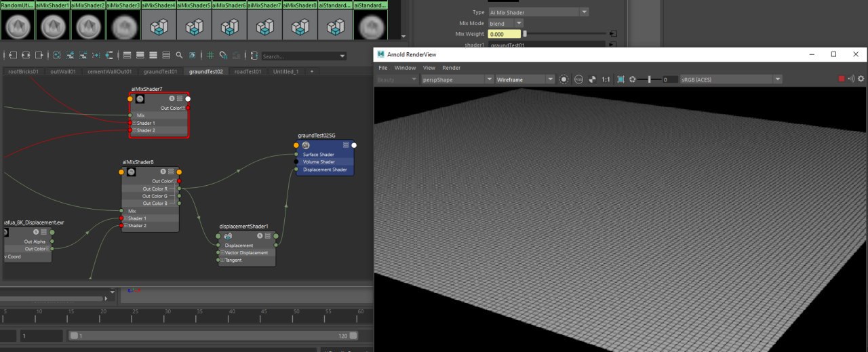
Task: Open Mix Mode blend dropdown
Action: point(505,23)
